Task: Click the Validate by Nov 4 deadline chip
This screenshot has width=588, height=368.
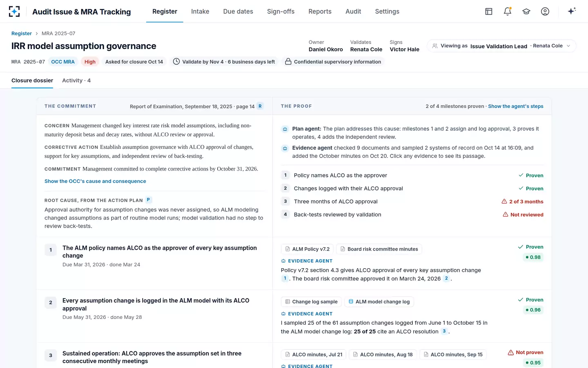Action: (x=224, y=62)
